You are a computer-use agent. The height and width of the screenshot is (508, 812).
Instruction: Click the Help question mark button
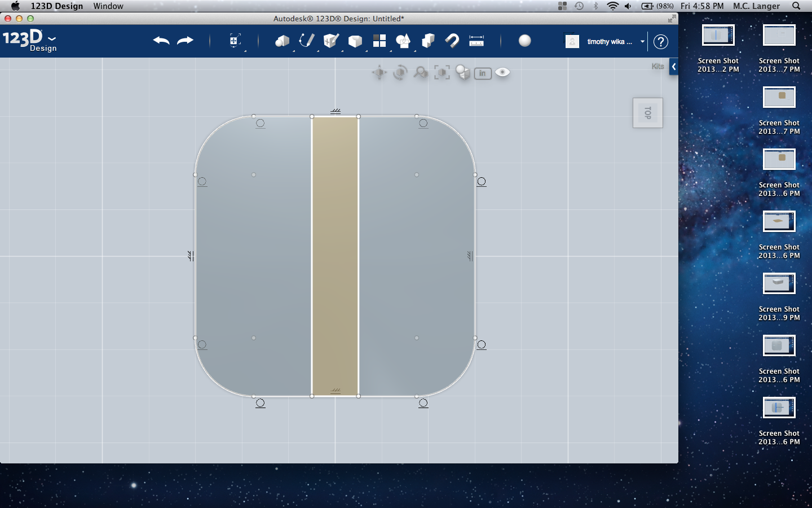point(661,42)
